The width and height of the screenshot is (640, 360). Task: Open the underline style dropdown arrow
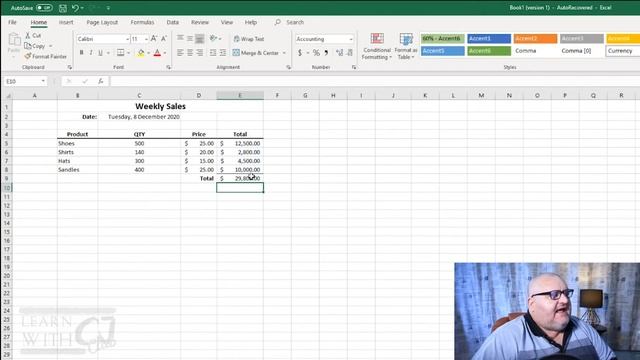coord(108,53)
